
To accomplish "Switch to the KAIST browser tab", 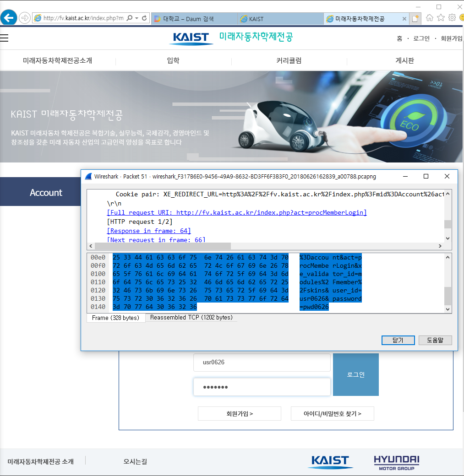I will coord(280,19).
